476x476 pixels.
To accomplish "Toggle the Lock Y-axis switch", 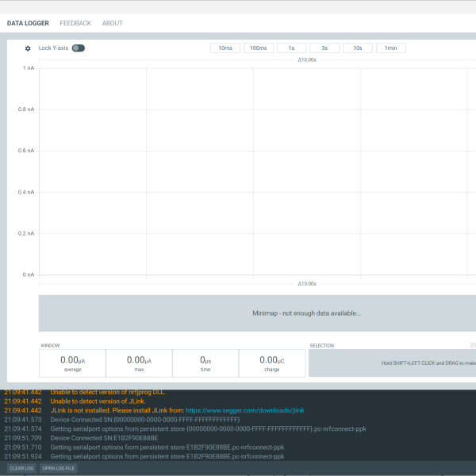I will pos(78,48).
